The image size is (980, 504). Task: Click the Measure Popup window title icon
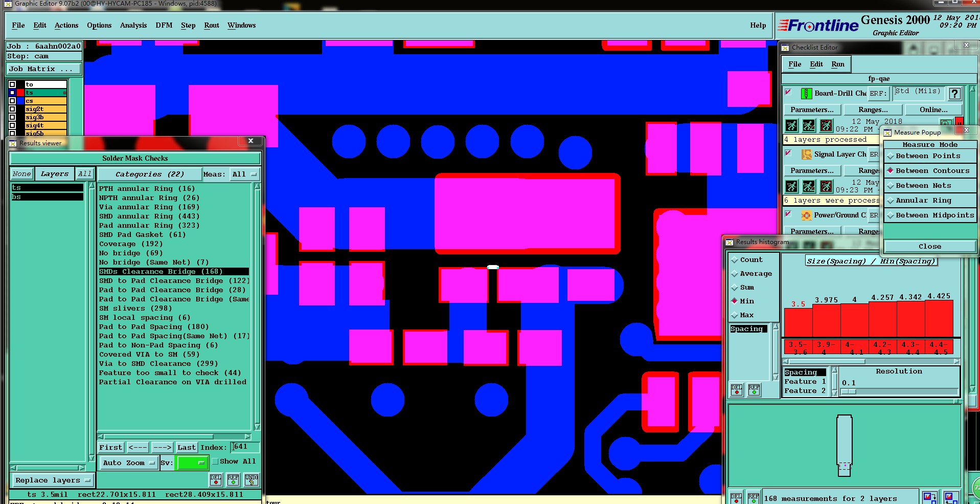coord(887,133)
